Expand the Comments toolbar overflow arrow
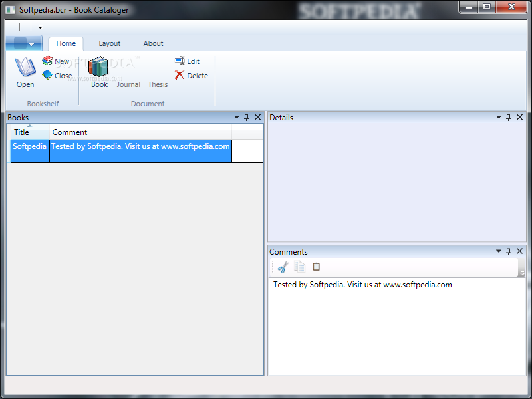 [522, 268]
